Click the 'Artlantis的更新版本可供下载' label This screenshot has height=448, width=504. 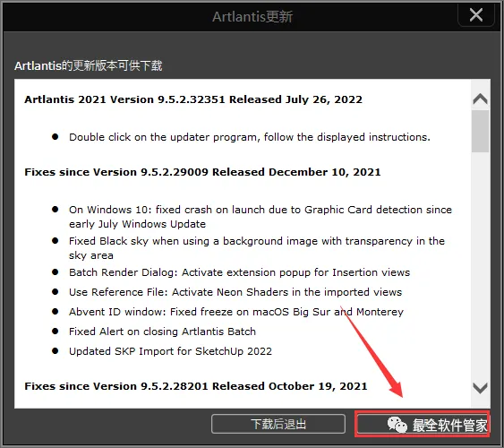click(x=89, y=65)
